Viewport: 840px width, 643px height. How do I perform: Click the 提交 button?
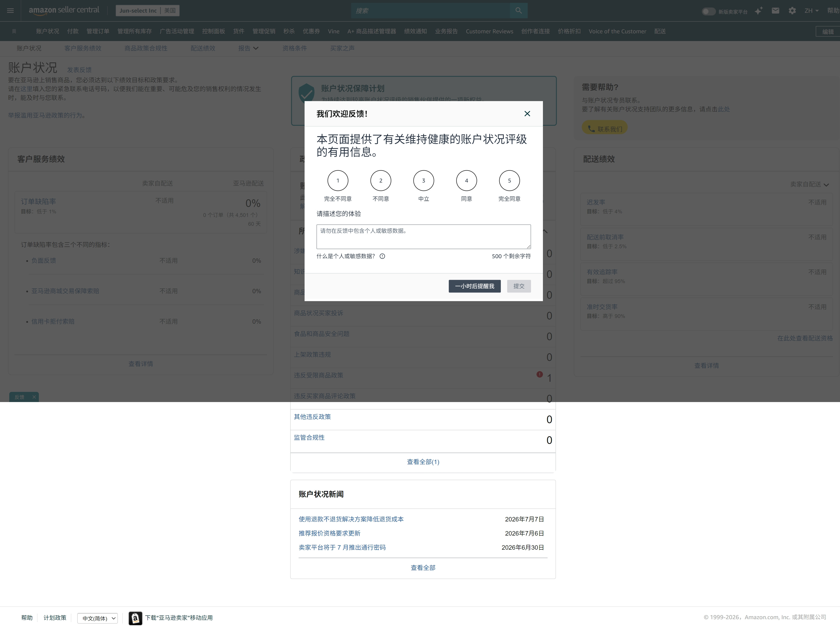(519, 286)
